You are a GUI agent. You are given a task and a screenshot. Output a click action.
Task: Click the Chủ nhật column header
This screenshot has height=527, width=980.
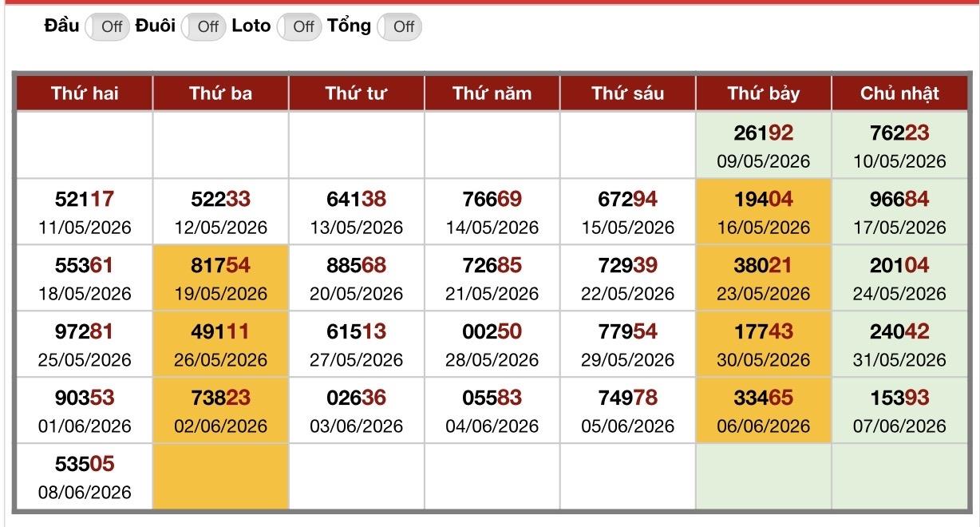[899, 93]
